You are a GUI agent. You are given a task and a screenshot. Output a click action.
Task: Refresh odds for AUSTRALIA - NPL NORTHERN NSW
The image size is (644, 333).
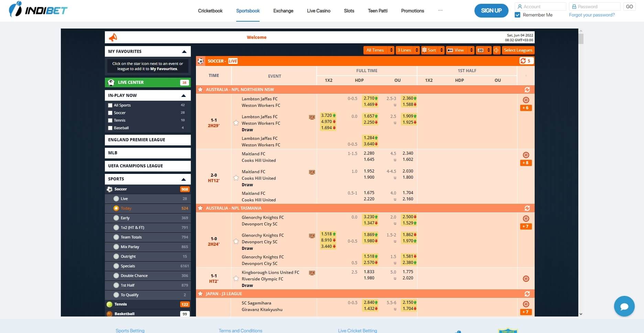pyautogui.click(x=528, y=89)
